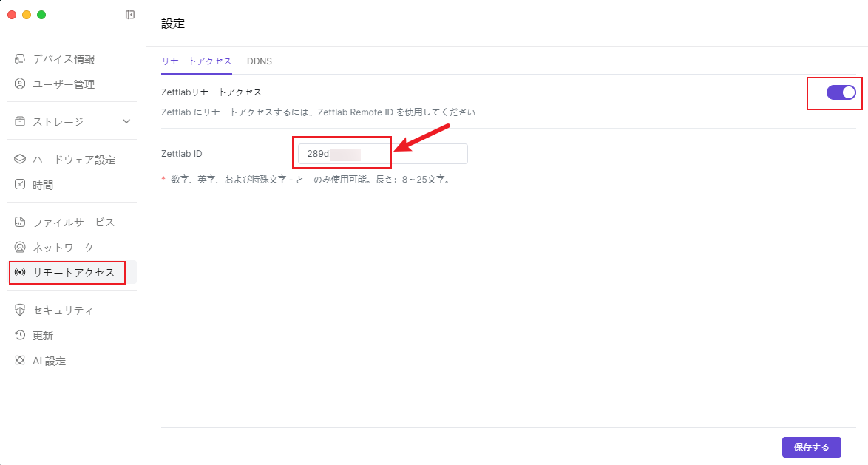Click the Time clock icon

(x=21, y=185)
